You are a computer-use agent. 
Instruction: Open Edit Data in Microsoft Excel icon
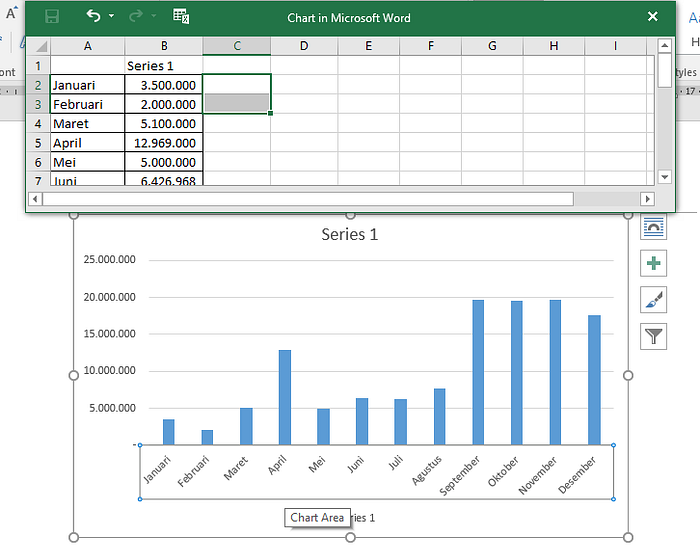(x=181, y=16)
